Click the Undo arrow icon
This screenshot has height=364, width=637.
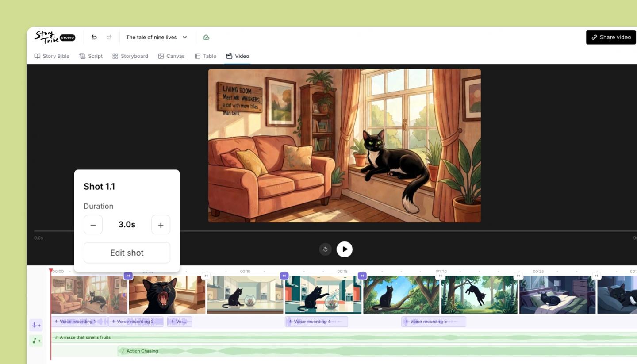[94, 38]
